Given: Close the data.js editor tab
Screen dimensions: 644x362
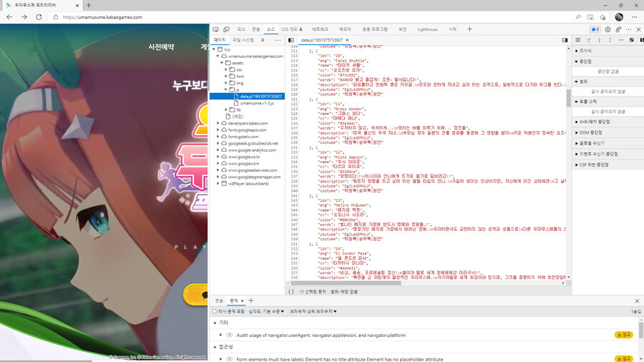Looking at the screenshot, I should pyautogui.click(x=347, y=40).
